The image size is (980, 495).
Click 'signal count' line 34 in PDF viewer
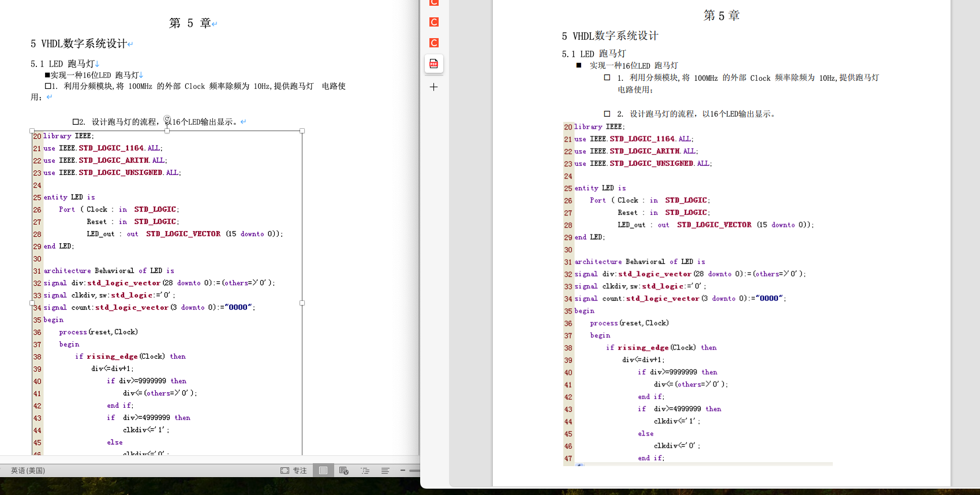point(680,299)
